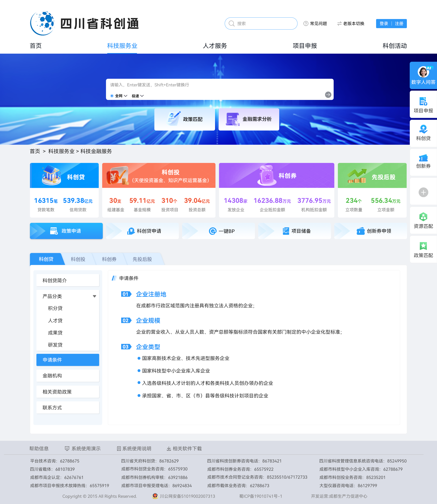The width and height of the screenshot is (437, 504).
Task: Click the 项目申报 sidebar icon
Action: (x=423, y=101)
